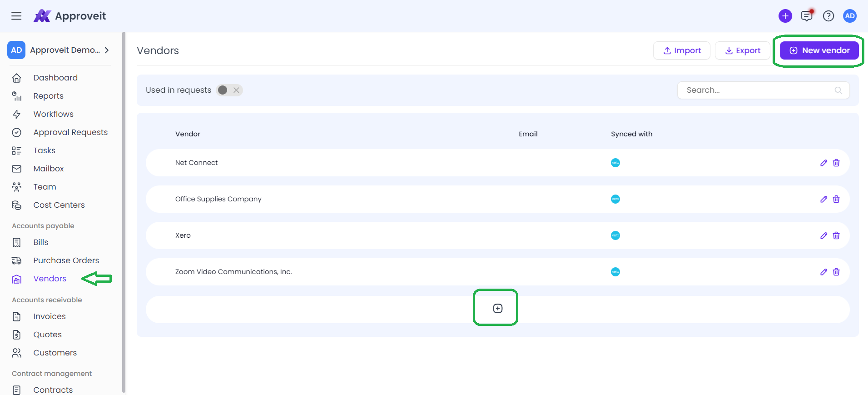Click Xero sync icon for Net Connect
Image resolution: width=868 pixels, height=395 pixels.
pyautogui.click(x=615, y=163)
